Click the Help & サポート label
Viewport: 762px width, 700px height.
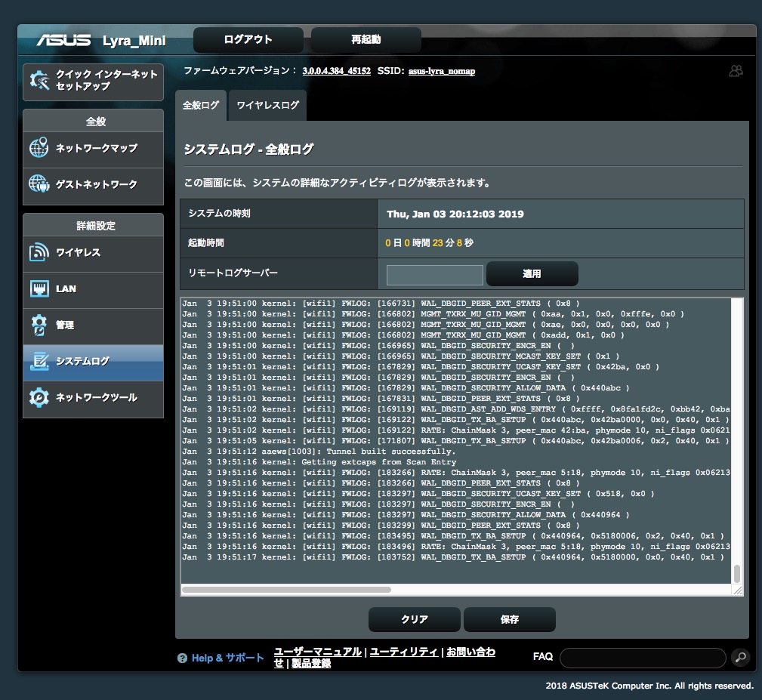[227, 658]
